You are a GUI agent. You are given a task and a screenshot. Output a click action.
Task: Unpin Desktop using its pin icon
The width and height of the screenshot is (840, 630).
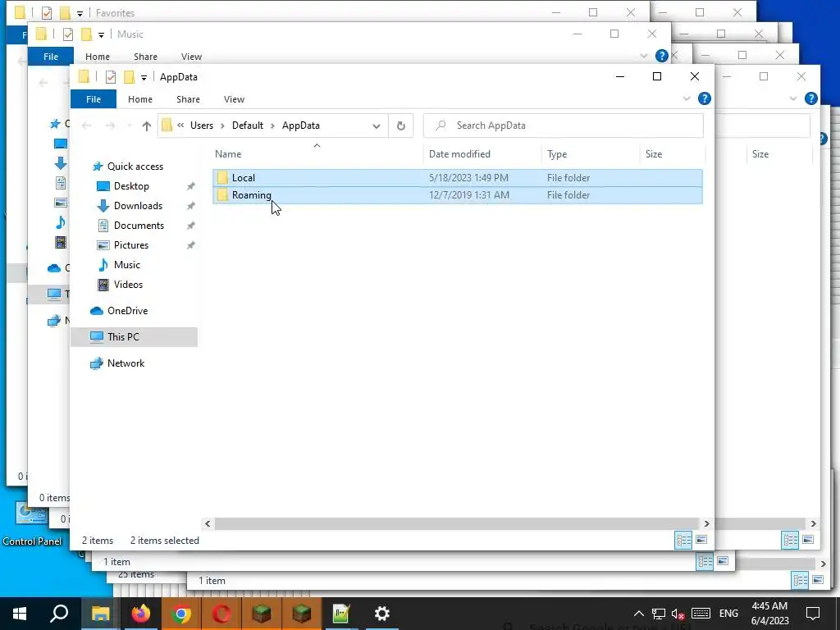[x=190, y=186]
